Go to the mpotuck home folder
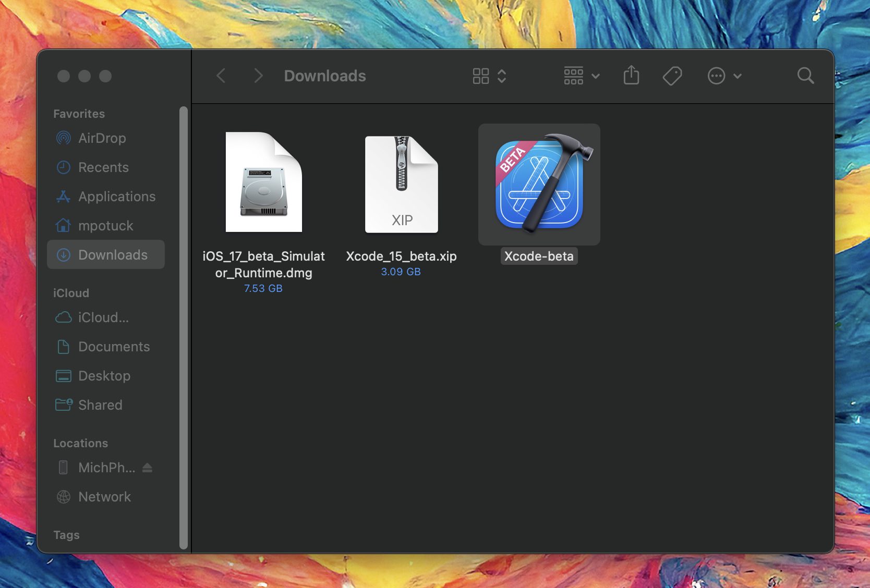 click(x=105, y=226)
